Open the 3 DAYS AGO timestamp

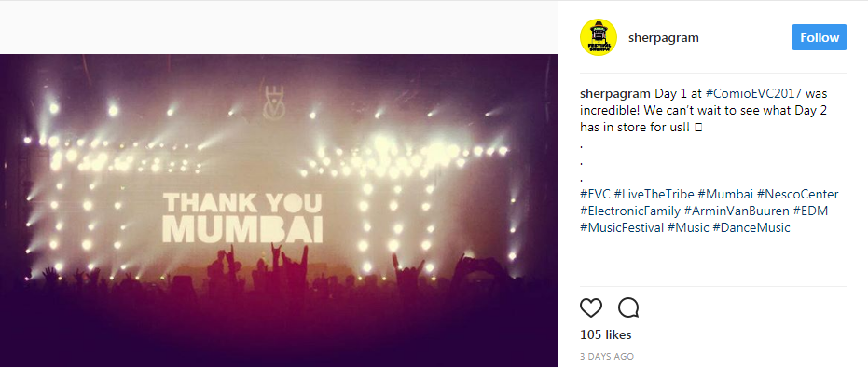click(x=607, y=357)
